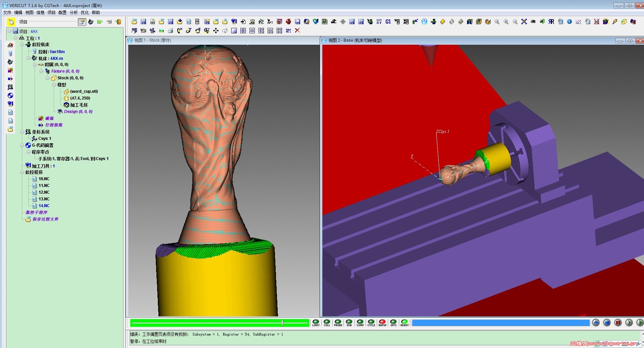Viewport: 644px width, 348px height.
Task: Click the collision icon in left sidebar
Action: (x=10, y=70)
